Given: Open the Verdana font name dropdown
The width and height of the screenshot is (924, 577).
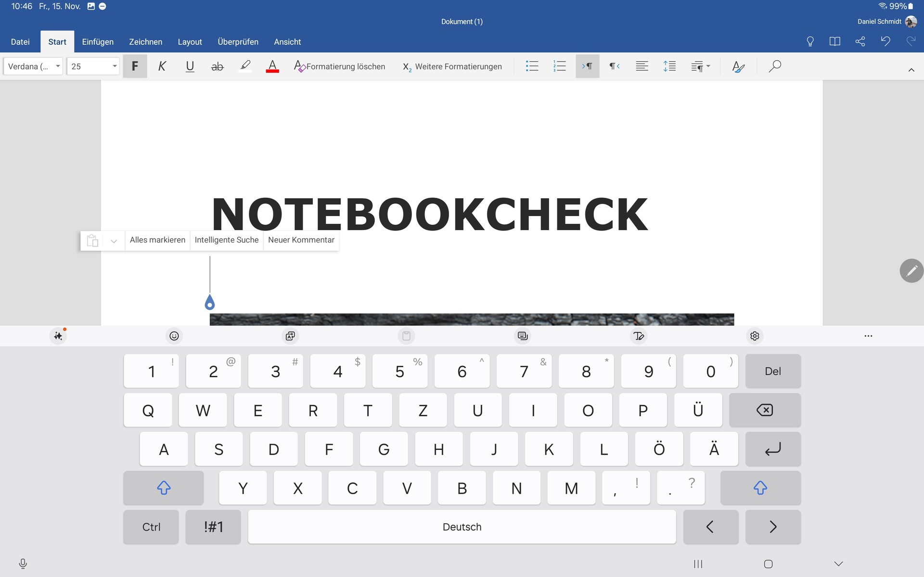Looking at the screenshot, I should [x=33, y=66].
